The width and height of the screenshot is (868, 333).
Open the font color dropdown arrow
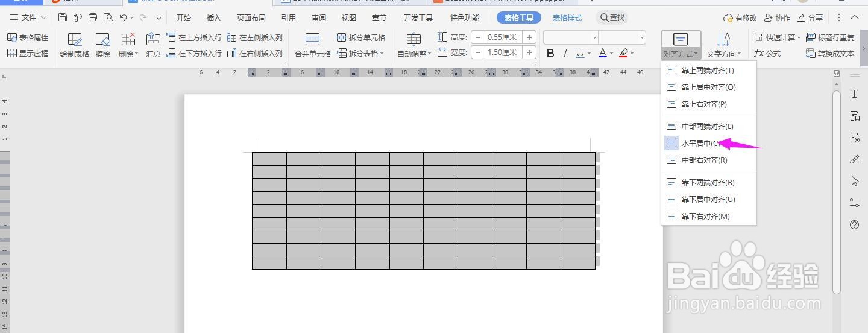(x=611, y=53)
